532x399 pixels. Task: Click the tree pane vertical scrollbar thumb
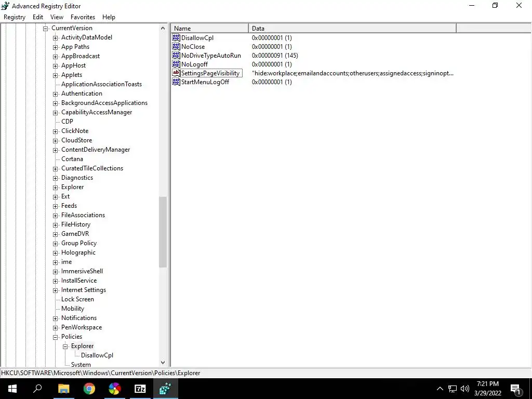[163, 232]
